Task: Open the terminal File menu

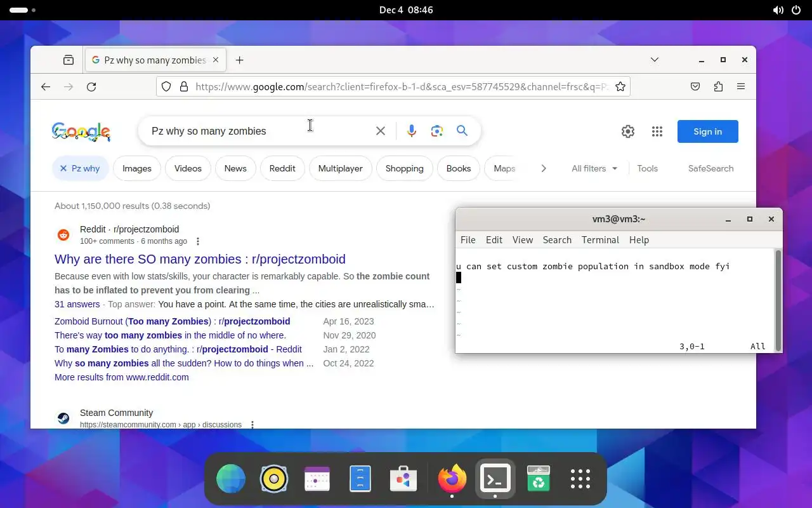Action: pos(468,240)
